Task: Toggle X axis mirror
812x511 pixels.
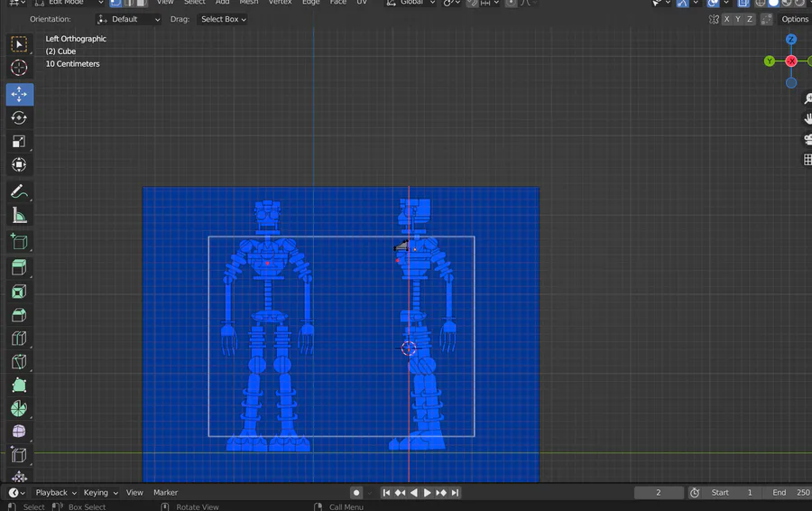Action: tap(726, 19)
